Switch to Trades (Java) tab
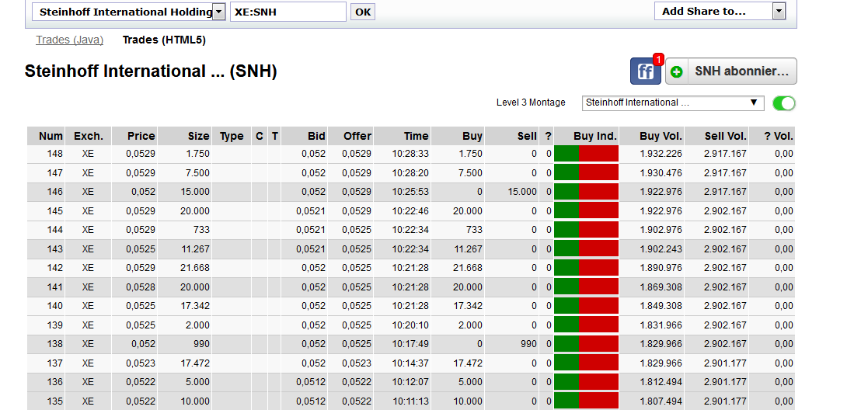 tap(70, 40)
